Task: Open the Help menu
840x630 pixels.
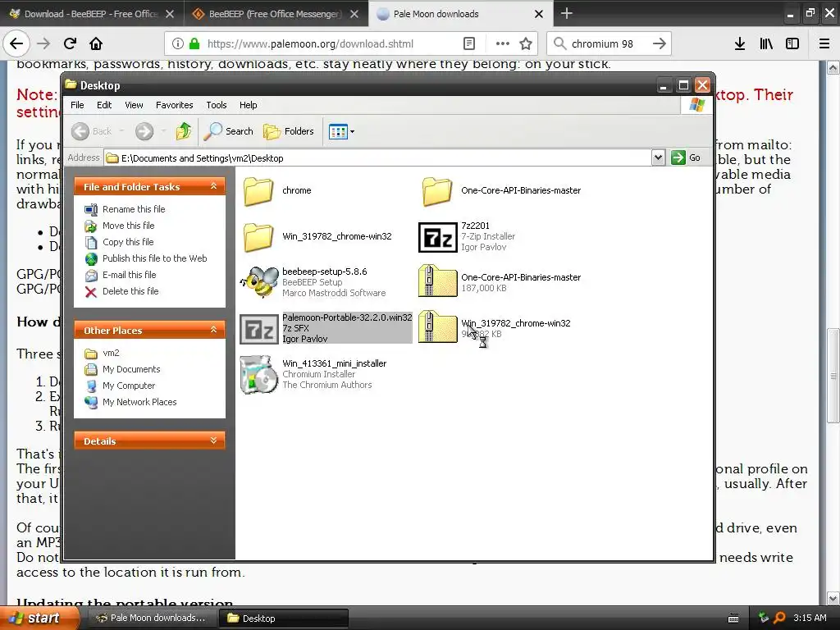Action: click(248, 105)
